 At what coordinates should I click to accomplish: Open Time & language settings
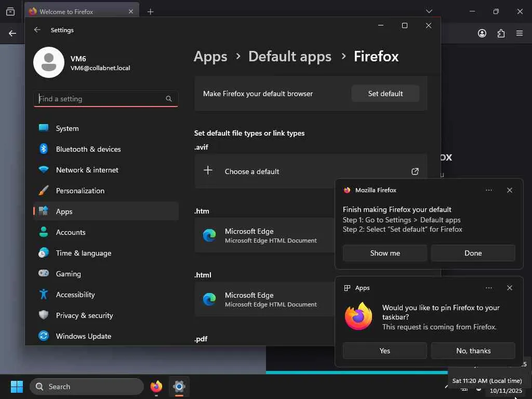tap(106, 253)
